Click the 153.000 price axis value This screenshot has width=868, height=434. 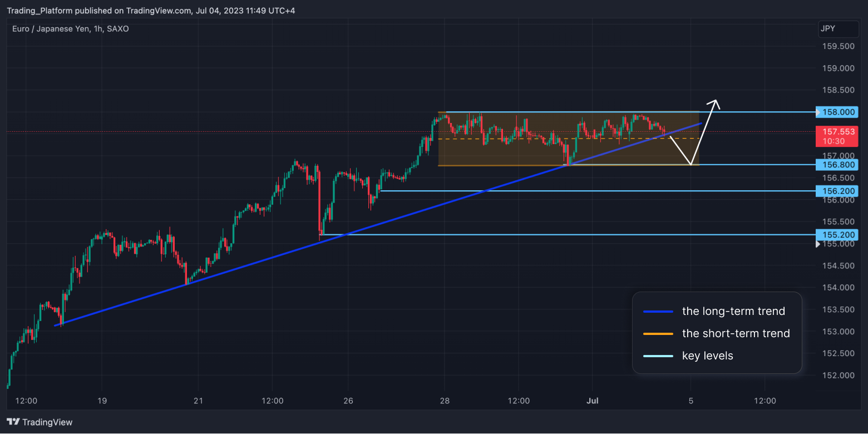839,332
